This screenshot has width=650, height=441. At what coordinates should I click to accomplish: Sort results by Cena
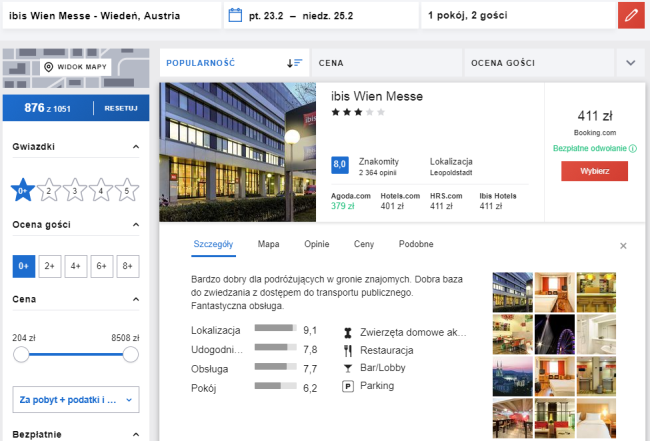click(x=387, y=63)
